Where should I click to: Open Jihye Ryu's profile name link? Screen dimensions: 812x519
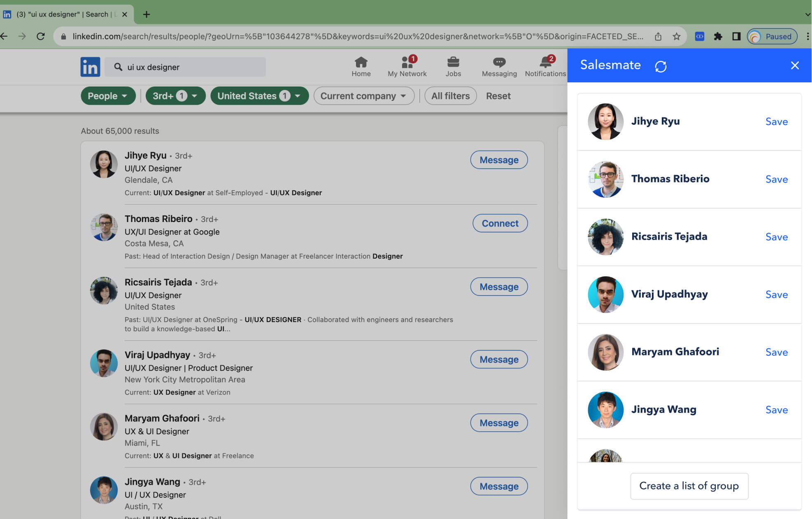pyautogui.click(x=145, y=155)
